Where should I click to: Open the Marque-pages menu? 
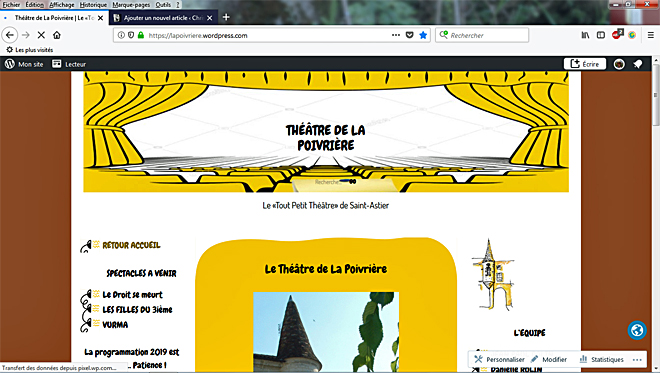[x=131, y=5]
